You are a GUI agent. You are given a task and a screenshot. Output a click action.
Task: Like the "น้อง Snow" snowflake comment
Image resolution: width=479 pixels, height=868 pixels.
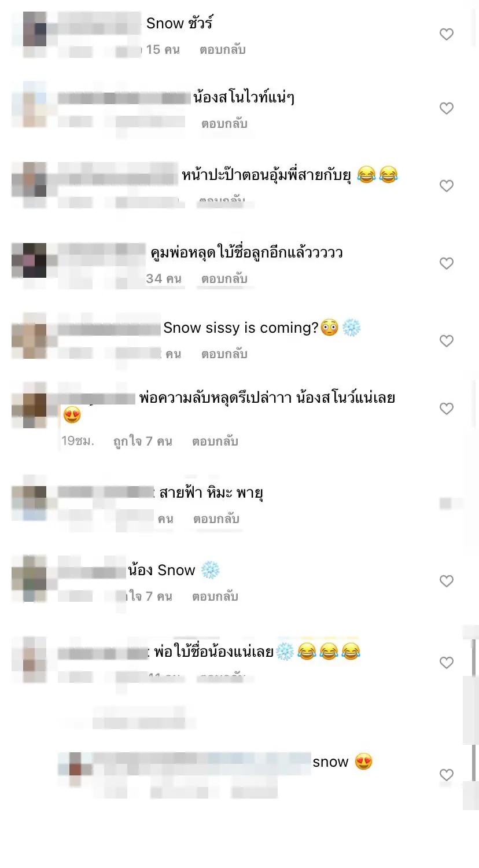coord(446,581)
